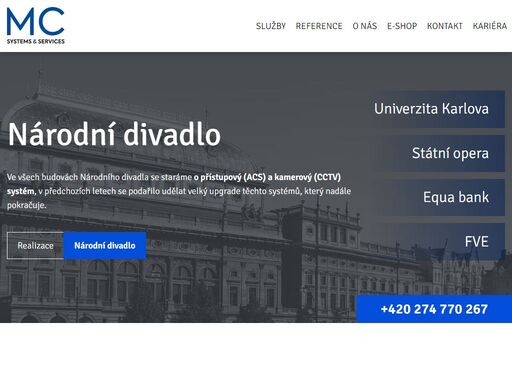Click the MC Systems & Services logo
The image size is (512, 384).
tap(35, 26)
